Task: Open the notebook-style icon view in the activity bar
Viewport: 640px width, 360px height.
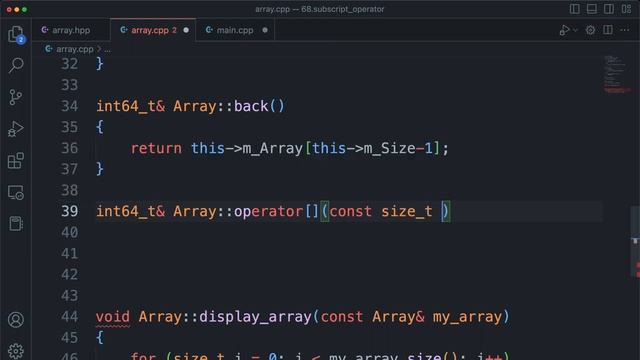Action: [x=16, y=224]
